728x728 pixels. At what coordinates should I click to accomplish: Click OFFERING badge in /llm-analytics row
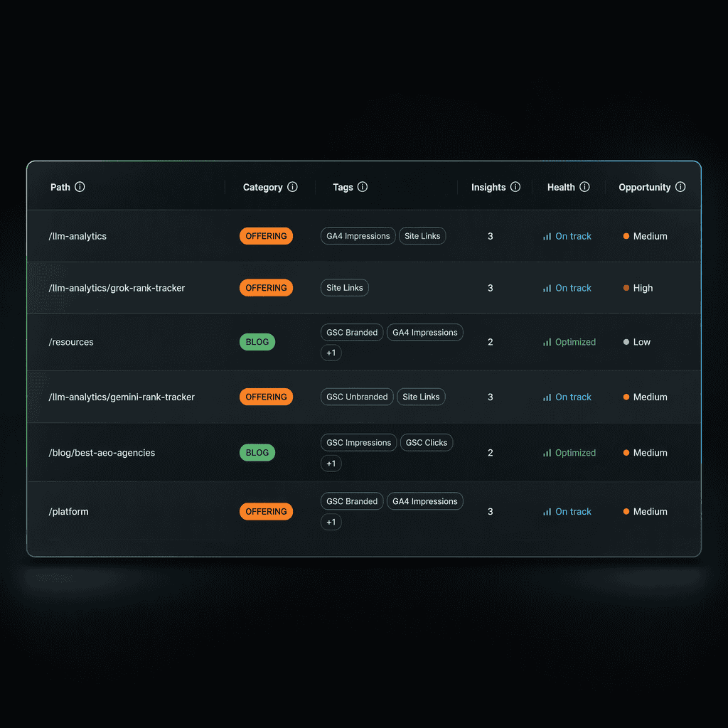tap(266, 236)
